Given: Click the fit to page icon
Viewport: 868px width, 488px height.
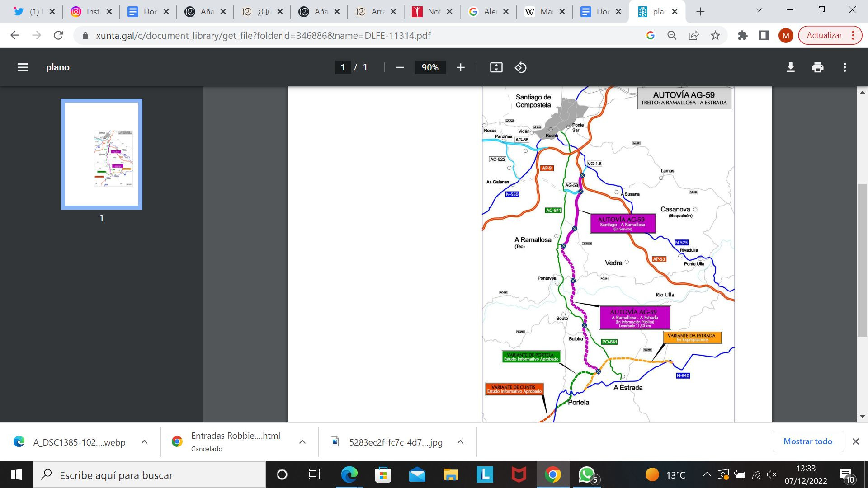Looking at the screenshot, I should click(x=496, y=67).
